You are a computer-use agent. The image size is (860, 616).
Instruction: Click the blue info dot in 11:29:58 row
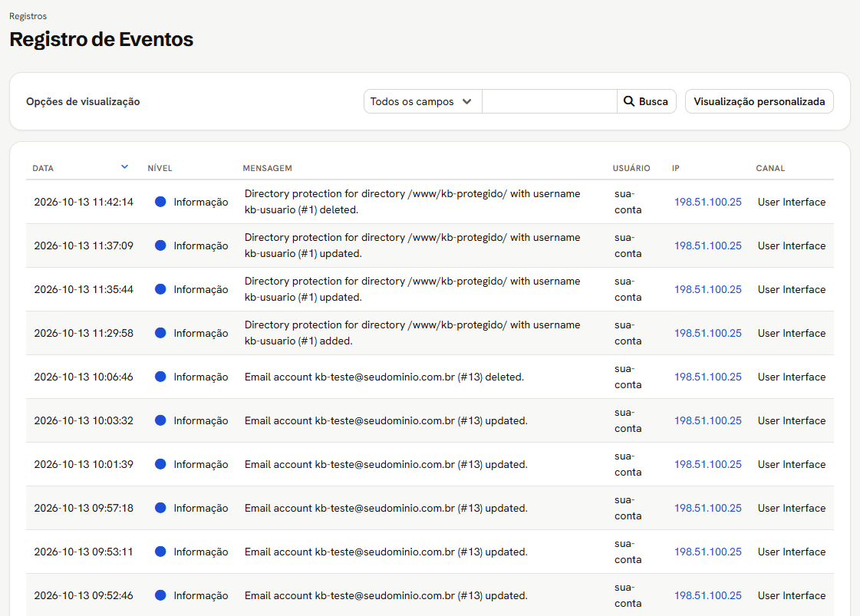click(x=160, y=333)
